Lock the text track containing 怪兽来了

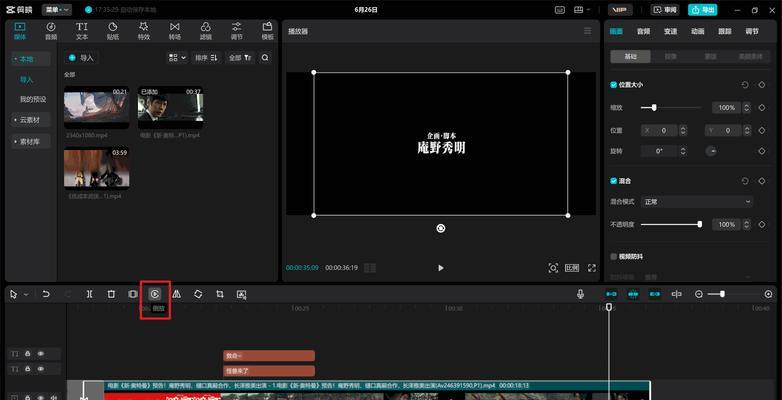[28, 369]
